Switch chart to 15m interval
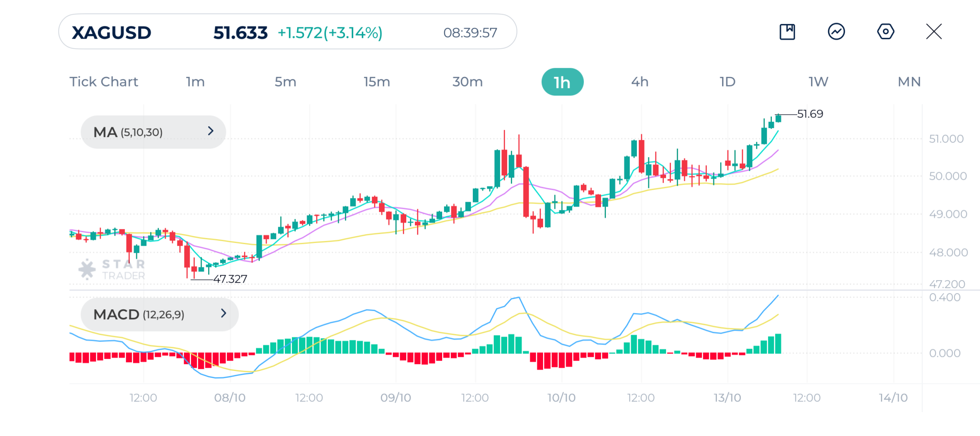The width and height of the screenshot is (980, 436). click(377, 82)
